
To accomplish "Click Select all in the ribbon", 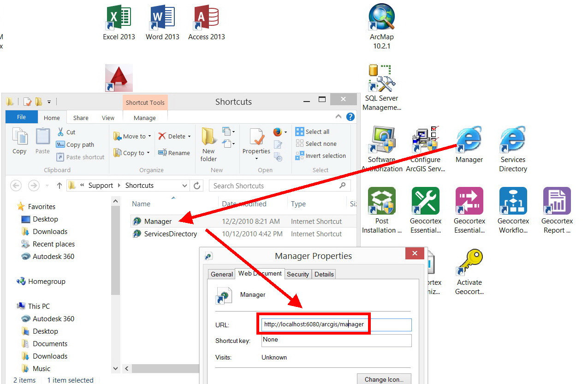I will [x=312, y=132].
